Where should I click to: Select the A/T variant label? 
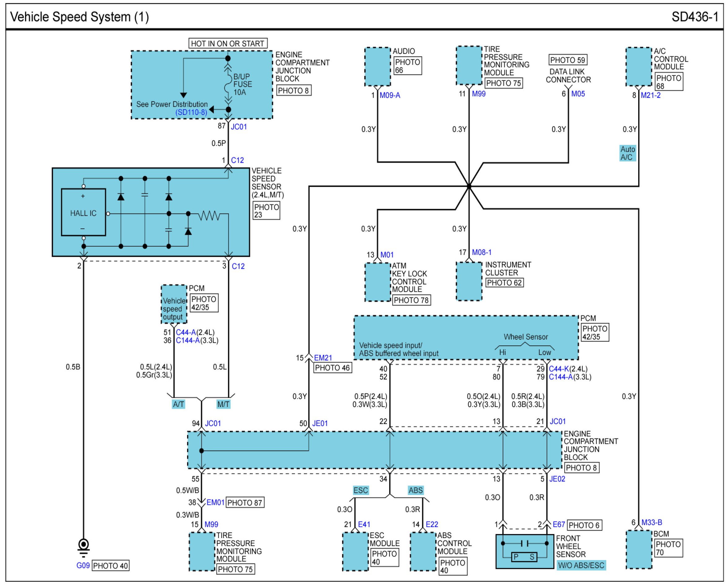tap(178, 405)
